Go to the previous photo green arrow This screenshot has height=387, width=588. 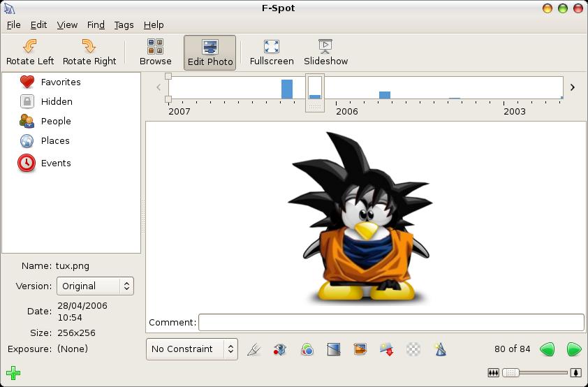point(547,349)
